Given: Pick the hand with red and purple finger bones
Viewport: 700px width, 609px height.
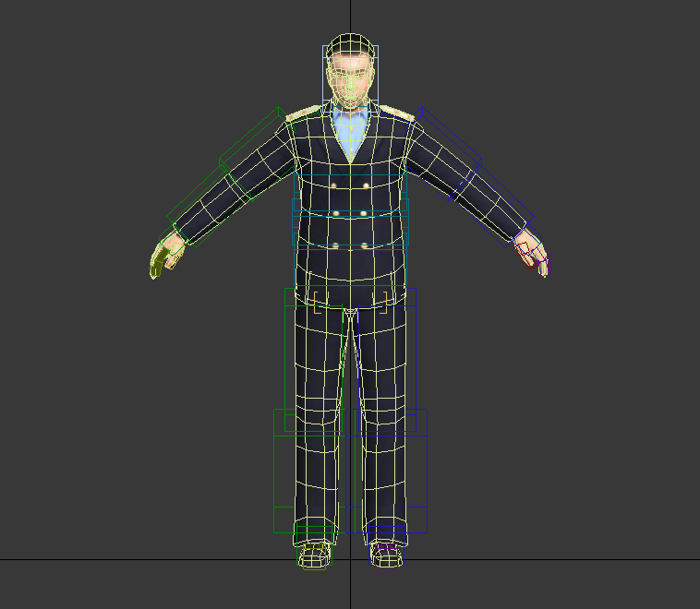Looking at the screenshot, I should click(x=532, y=253).
